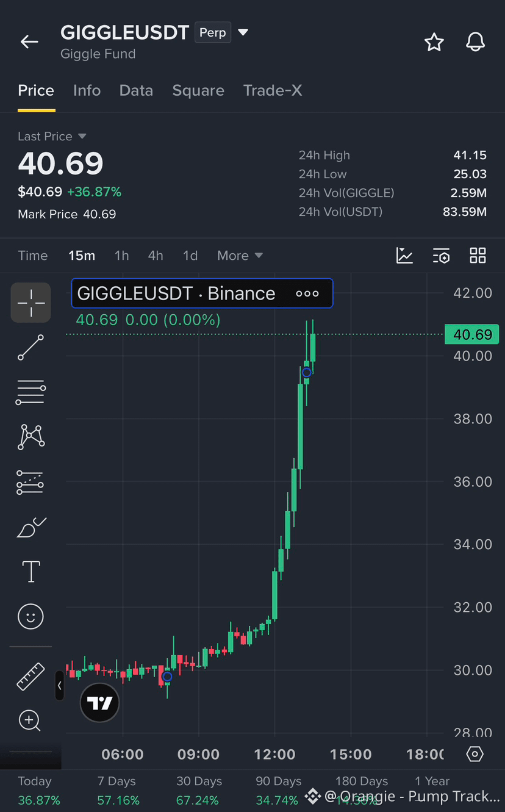Click the 24h High value 41.15

tap(470, 156)
